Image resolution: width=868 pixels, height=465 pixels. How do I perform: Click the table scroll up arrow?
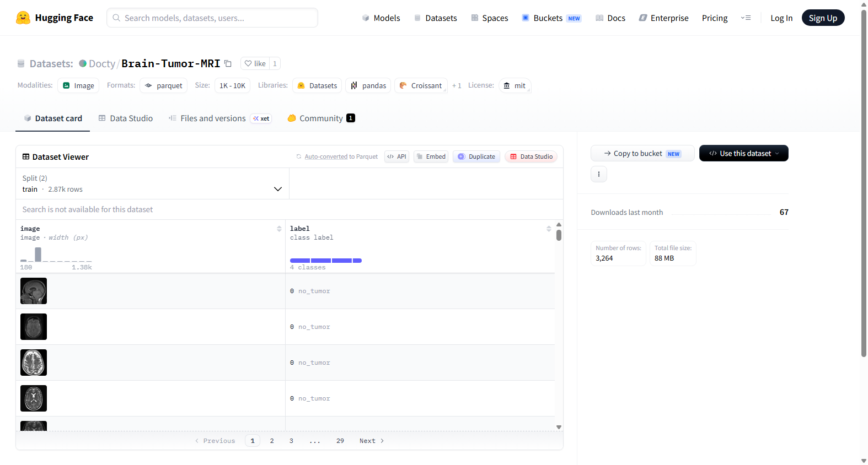(559, 224)
